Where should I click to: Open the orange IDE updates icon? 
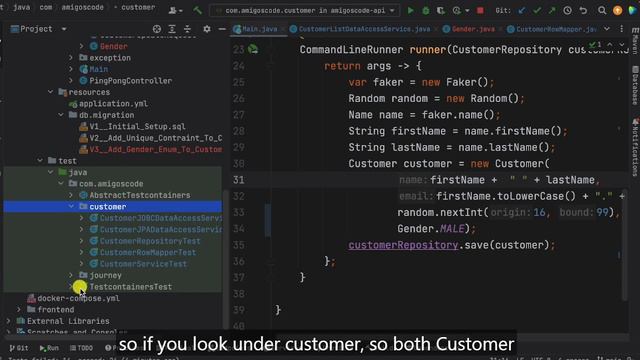pyautogui.click(x=618, y=11)
